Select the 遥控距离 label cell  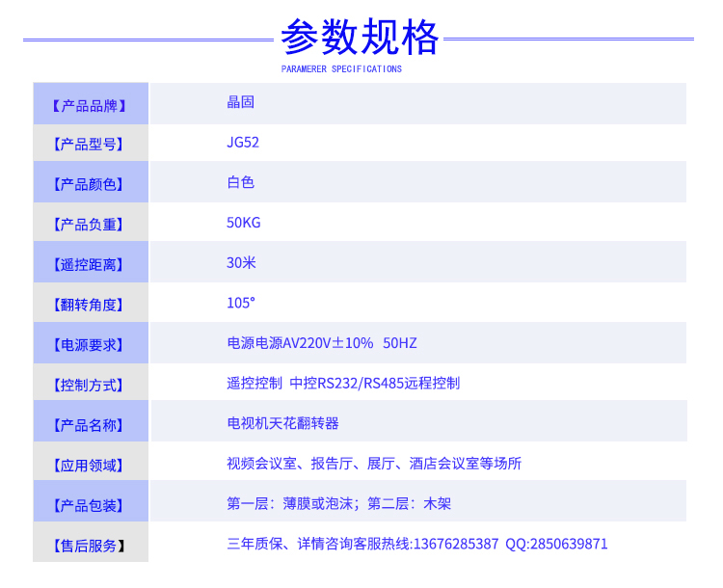91,265
